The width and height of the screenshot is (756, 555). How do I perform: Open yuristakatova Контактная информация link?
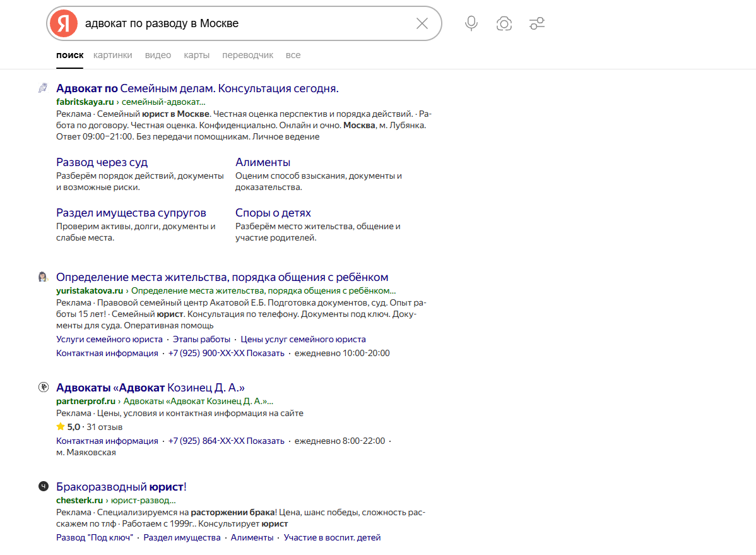click(x=107, y=354)
